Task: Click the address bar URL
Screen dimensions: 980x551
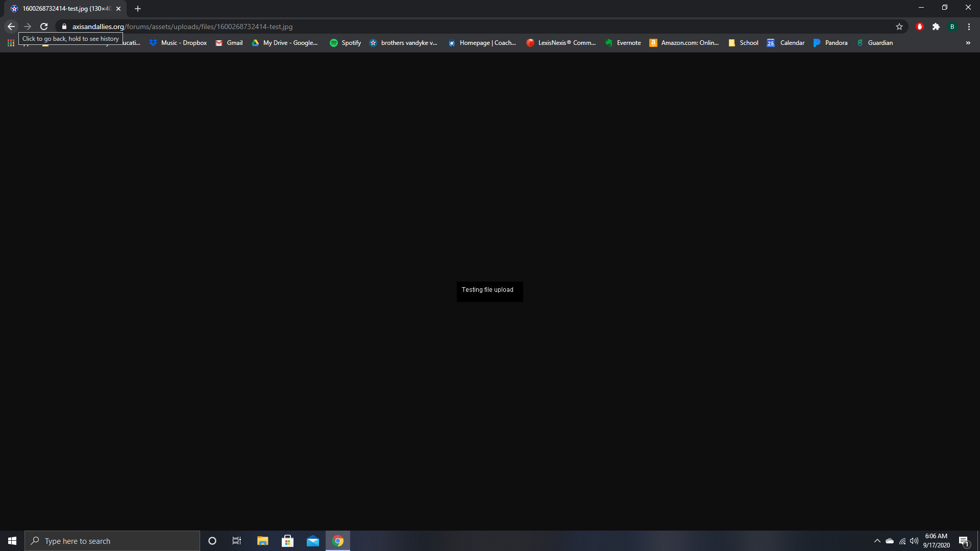Action: click(x=182, y=27)
